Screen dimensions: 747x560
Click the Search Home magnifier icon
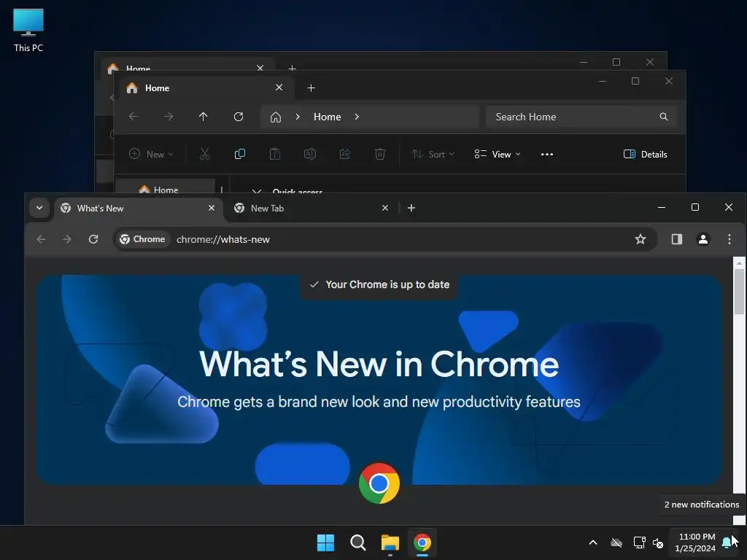tap(664, 117)
